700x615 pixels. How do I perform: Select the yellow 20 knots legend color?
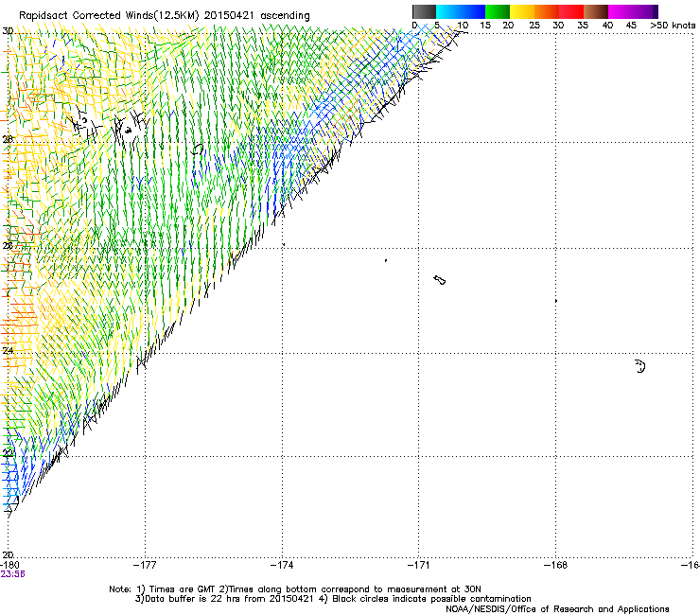tap(522, 11)
